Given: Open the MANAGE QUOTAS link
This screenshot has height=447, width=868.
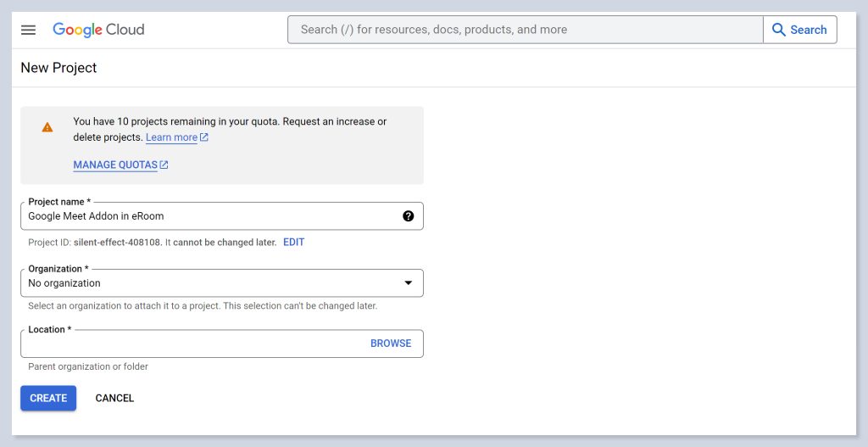Looking at the screenshot, I should tap(115, 165).
